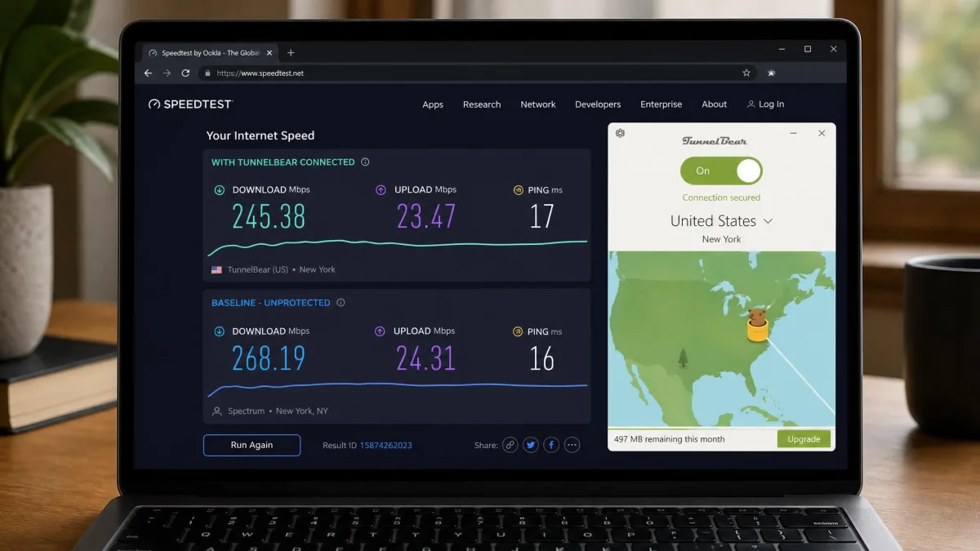Image resolution: width=980 pixels, height=551 pixels.
Task: Click the Run Again button
Action: click(252, 445)
